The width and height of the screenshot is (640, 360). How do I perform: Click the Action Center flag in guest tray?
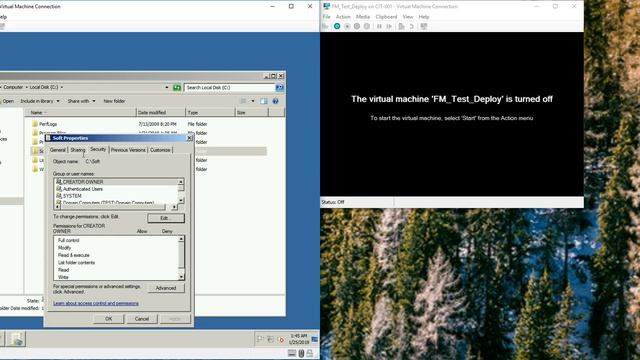point(260,339)
